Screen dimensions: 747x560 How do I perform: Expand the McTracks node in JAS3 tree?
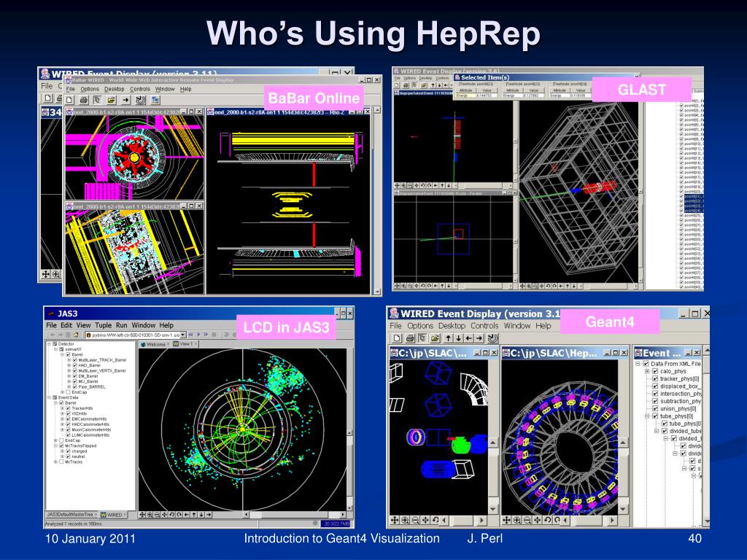pos(55,462)
